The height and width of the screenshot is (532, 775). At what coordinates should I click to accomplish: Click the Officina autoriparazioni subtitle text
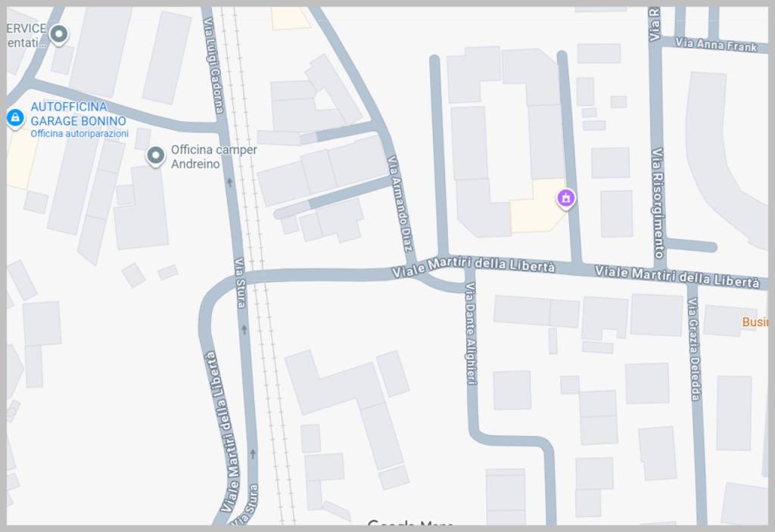(x=79, y=133)
